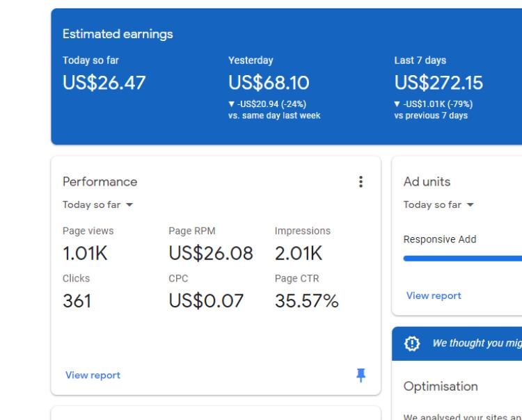Screen dimensions: 522x420
Task: Click the Estimated earnings heading
Action: tap(118, 34)
